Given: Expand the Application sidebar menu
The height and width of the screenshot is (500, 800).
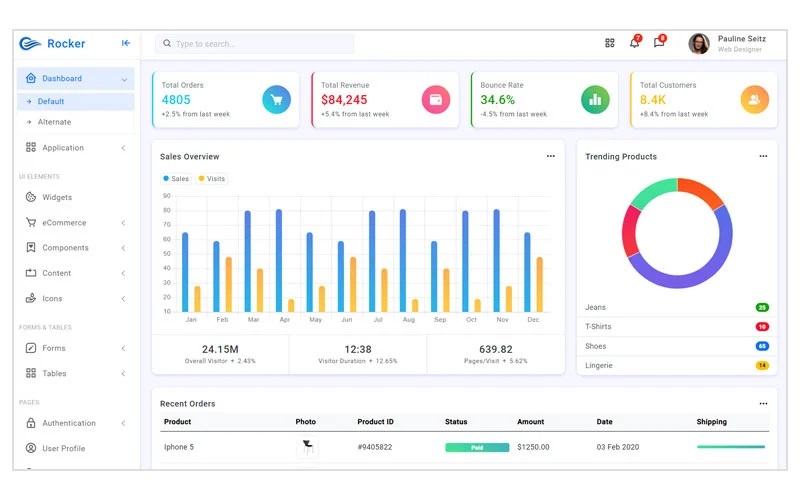Looking at the screenshot, I should 75,148.
